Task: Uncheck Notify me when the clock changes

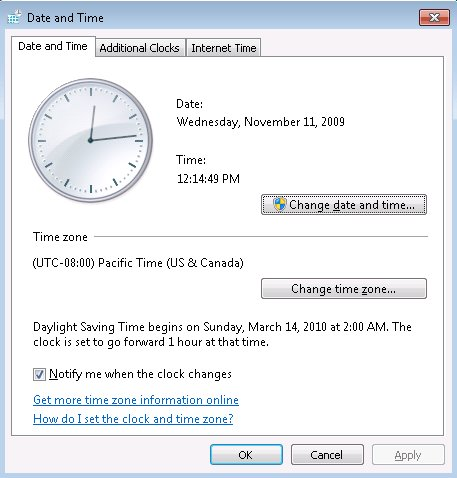Action: [x=39, y=374]
